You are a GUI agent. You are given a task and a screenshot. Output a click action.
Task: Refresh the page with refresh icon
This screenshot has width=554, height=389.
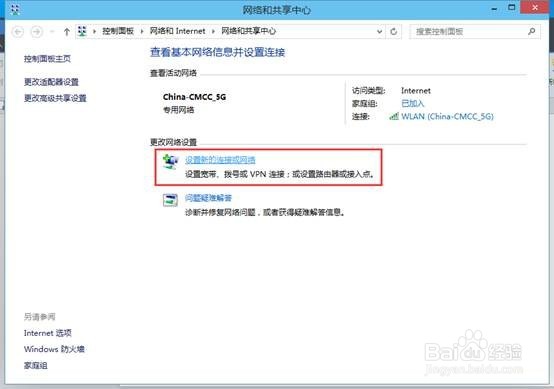[394, 31]
